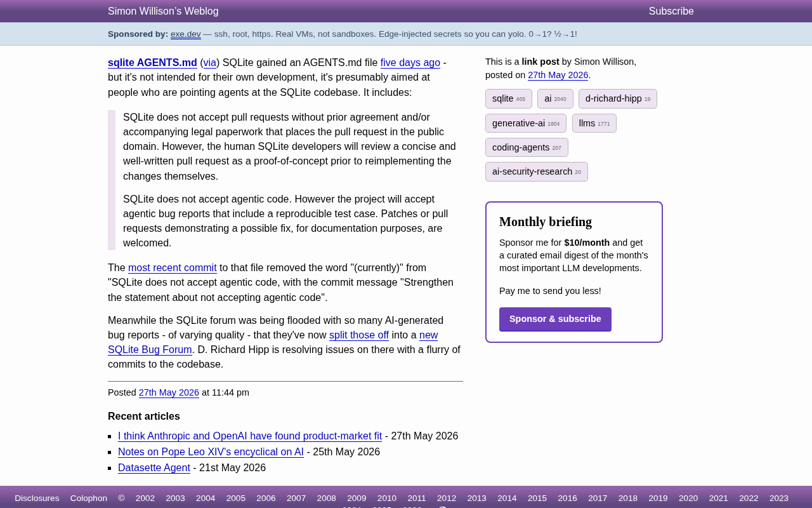Click the text 'Pay me to send you less!'
The height and width of the screenshot is (508, 812).
pyautogui.click(x=550, y=291)
